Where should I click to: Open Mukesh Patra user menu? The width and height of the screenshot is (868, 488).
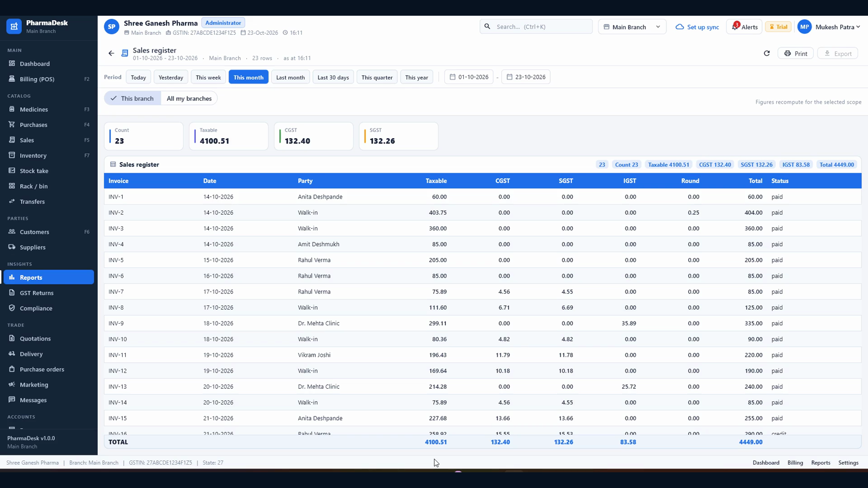tap(829, 27)
